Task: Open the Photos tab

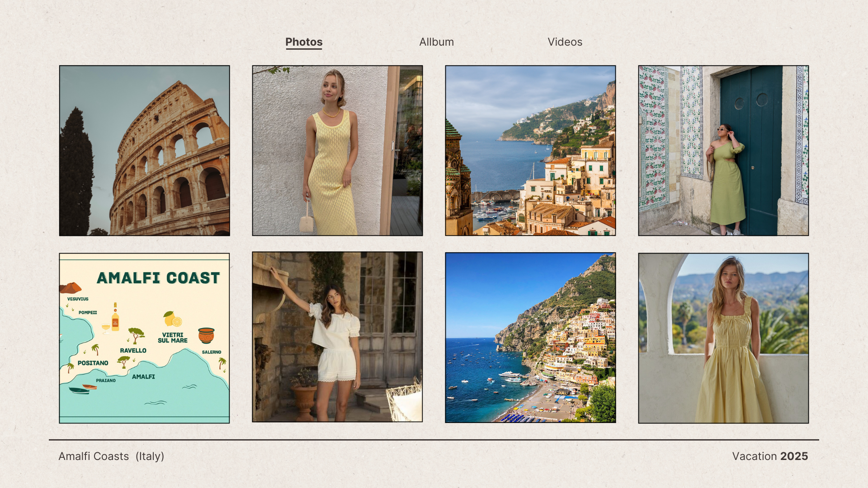Action: [x=304, y=42]
